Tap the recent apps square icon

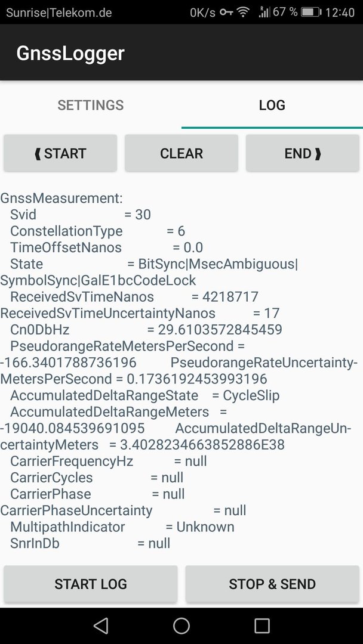pos(262,626)
